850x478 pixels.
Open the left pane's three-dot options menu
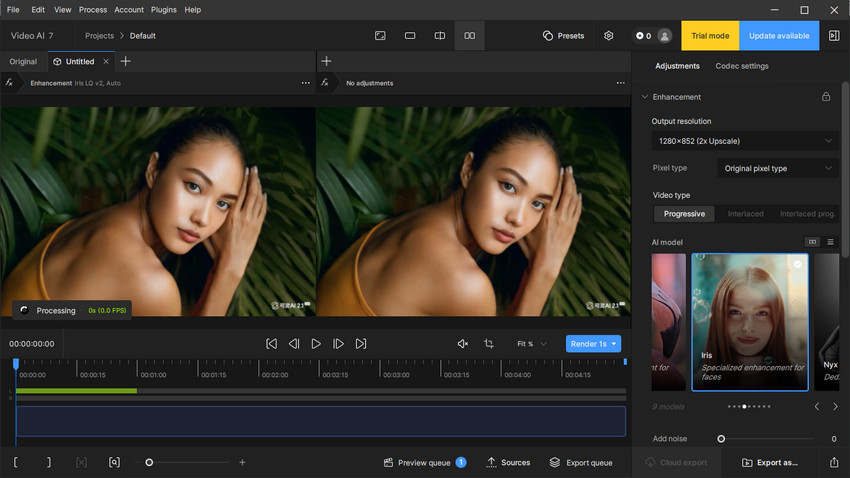click(x=306, y=83)
